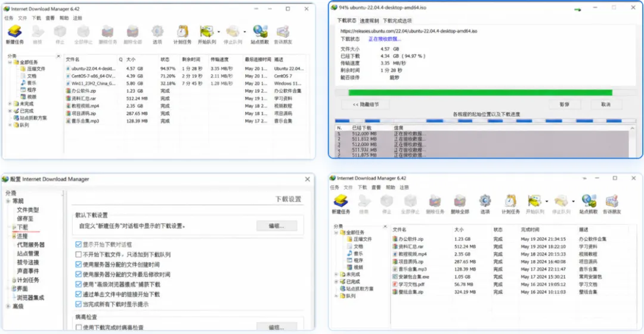The image size is (644, 334).
Task: Click 计划任务 icon in the bottom-right window
Action: (510, 202)
